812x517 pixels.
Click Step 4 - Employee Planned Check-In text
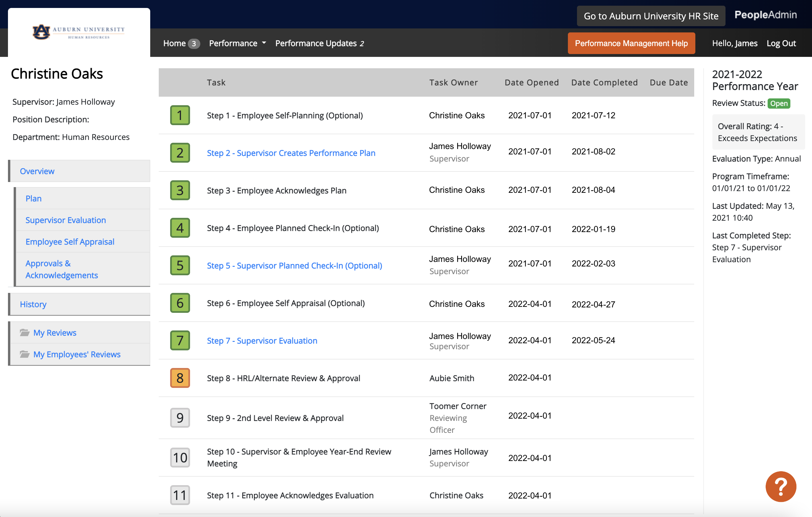point(293,228)
